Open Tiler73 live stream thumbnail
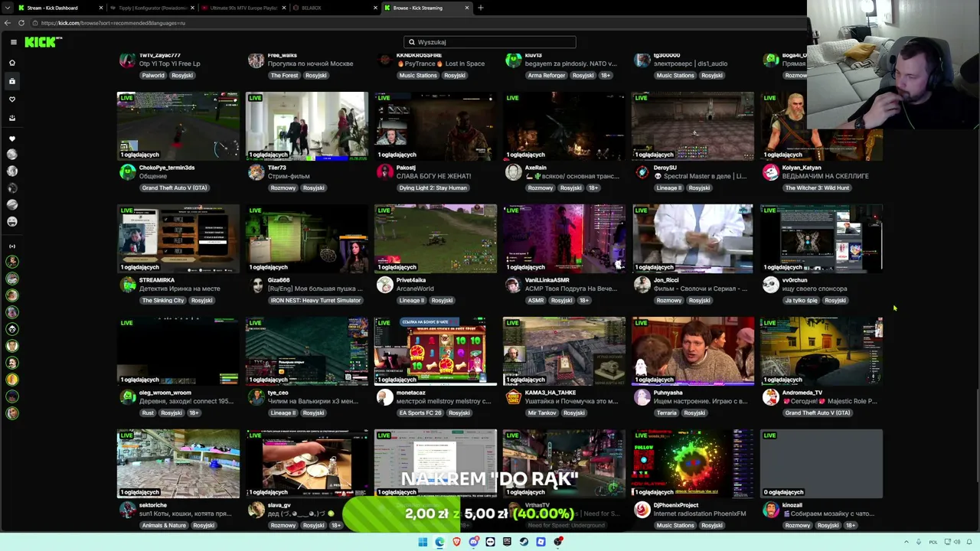Image resolution: width=980 pixels, height=551 pixels. coord(307,126)
